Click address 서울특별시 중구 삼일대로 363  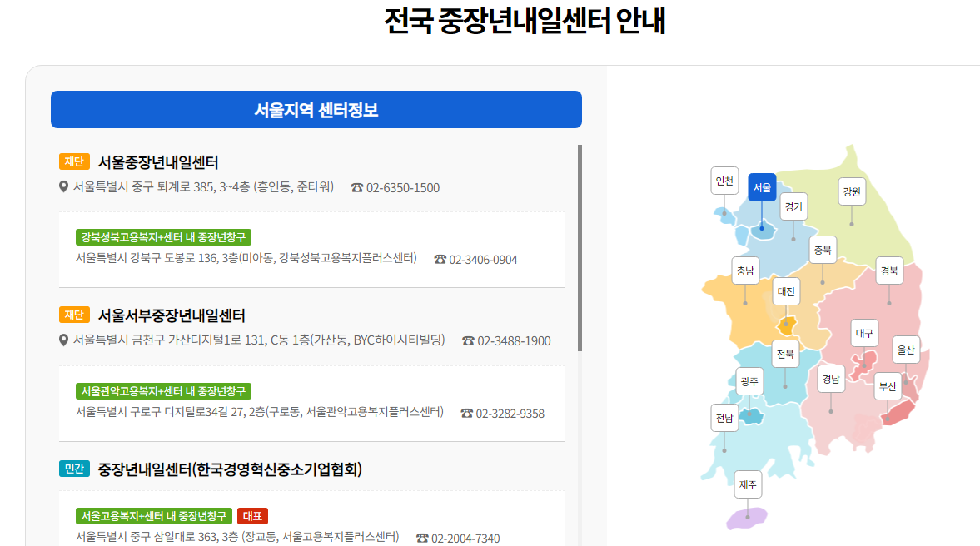[x=237, y=537]
